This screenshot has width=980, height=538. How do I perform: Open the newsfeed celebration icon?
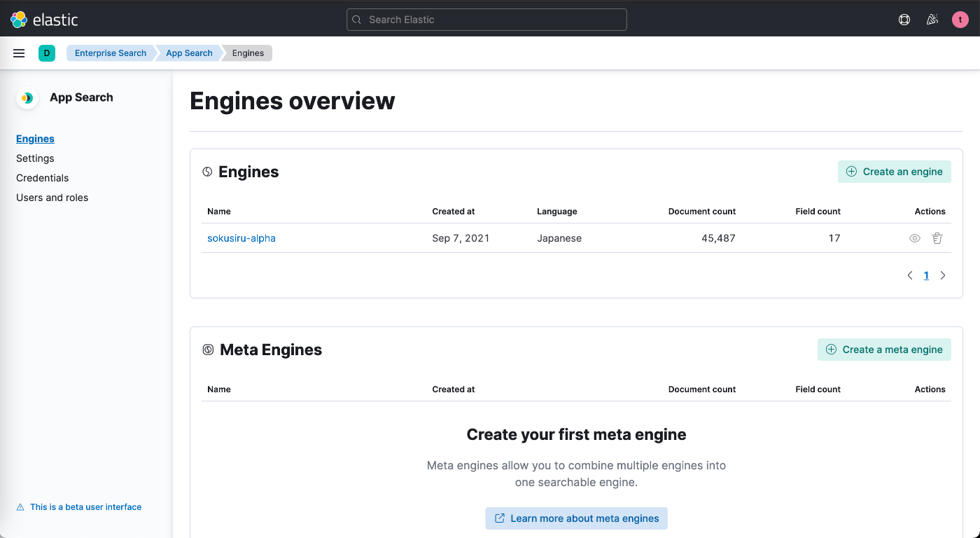(x=932, y=20)
